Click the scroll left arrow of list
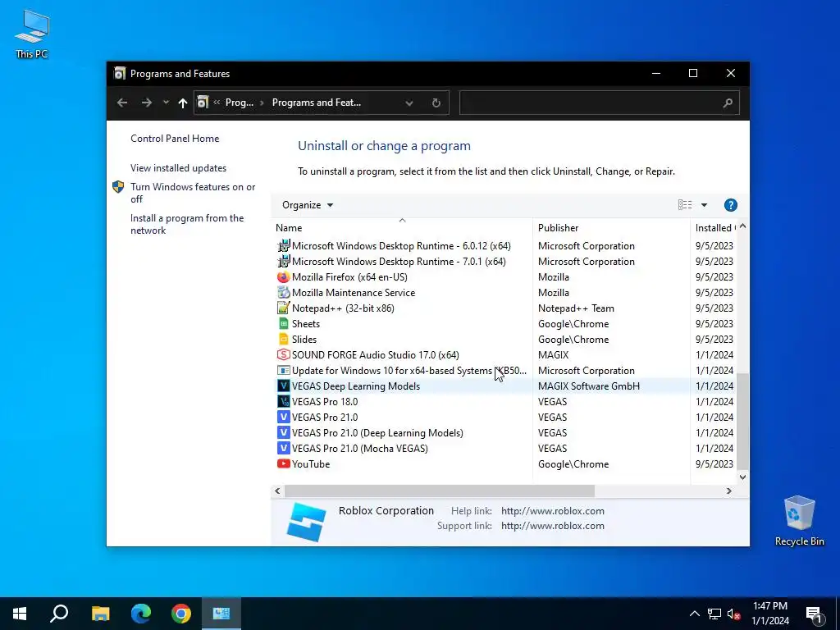Screen dimensions: 840x630 coord(277,491)
